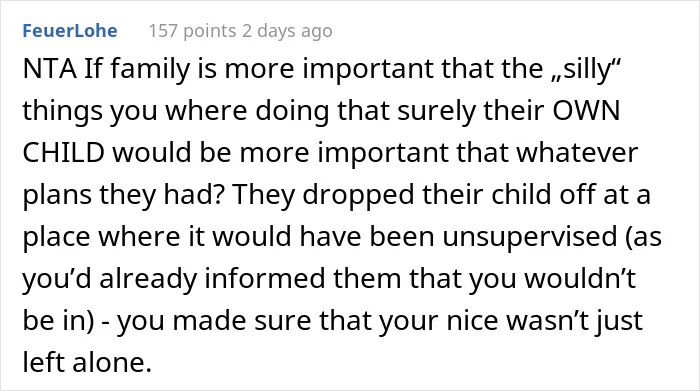Open the FeuerLohe user profile link

[x=70, y=31]
